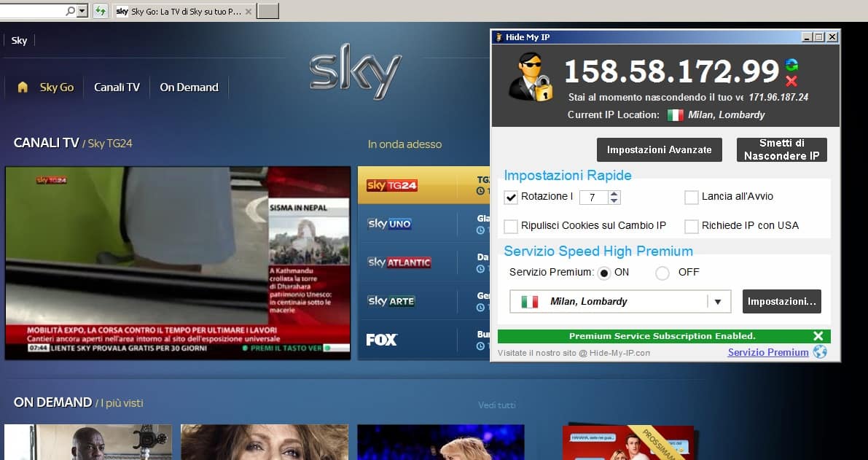
Task: Open the Prossimamente On Demand thumbnail
Action: click(x=627, y=443)
